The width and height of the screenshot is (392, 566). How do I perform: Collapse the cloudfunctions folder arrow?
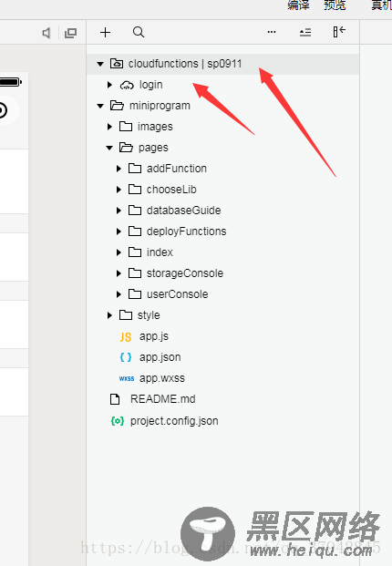(x=100, y=64)
